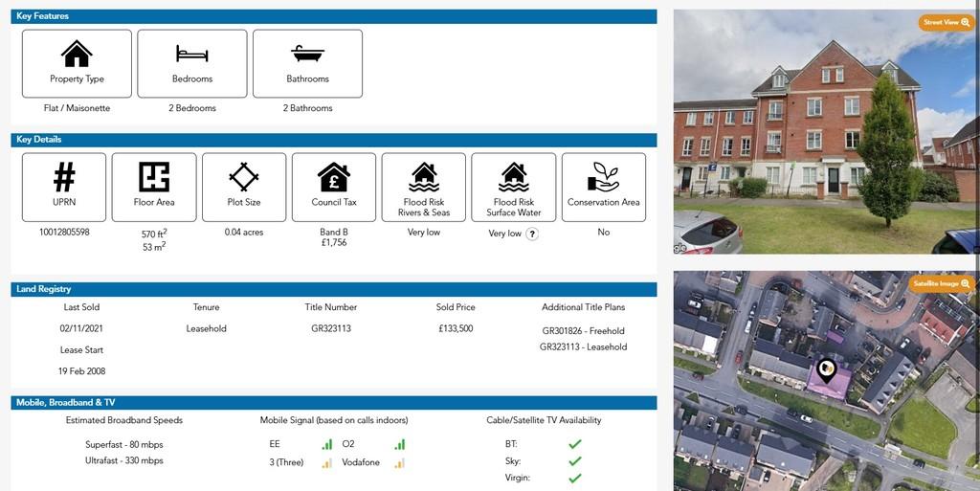
Task: Open the Satellite Image button
Action: tap(942, 283)
